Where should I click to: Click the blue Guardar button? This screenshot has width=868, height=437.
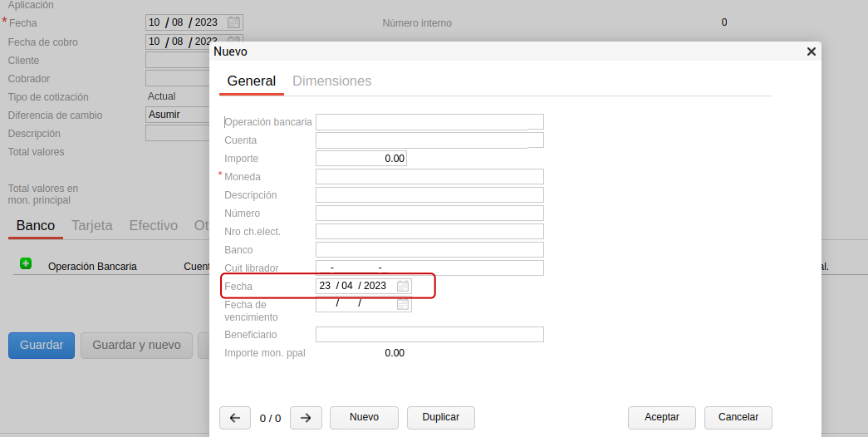42,345
